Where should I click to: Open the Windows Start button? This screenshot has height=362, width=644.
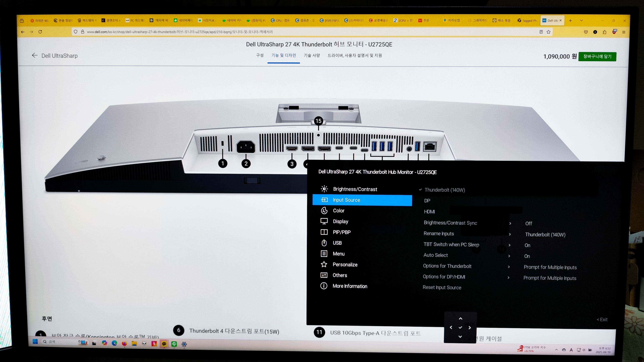(x=35, y=342)
